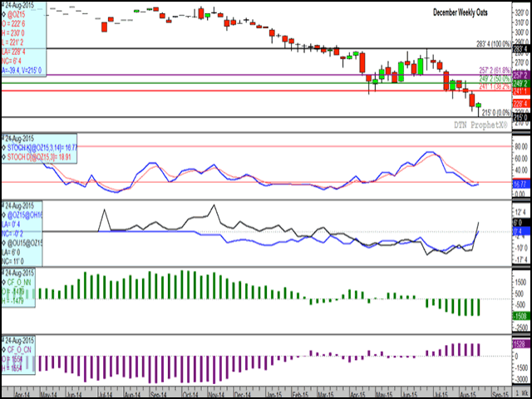Select the spread change NC= -0'2
This screenshot has height=399, width=532.
point(12,234)
